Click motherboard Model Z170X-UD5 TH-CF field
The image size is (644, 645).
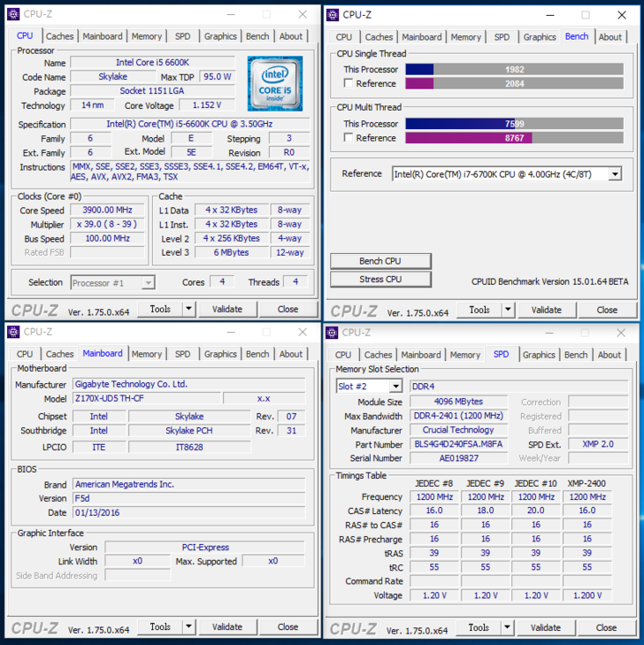(x=147, y=398)
